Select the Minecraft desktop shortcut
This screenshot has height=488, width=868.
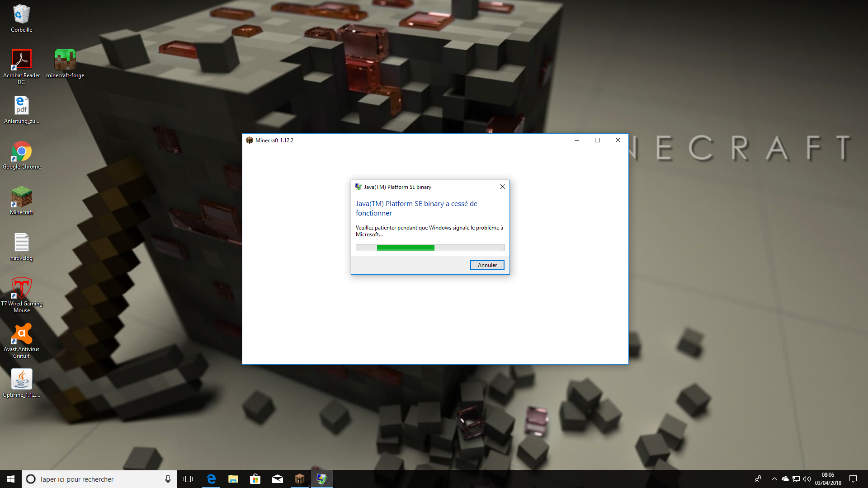coord(21,201)
